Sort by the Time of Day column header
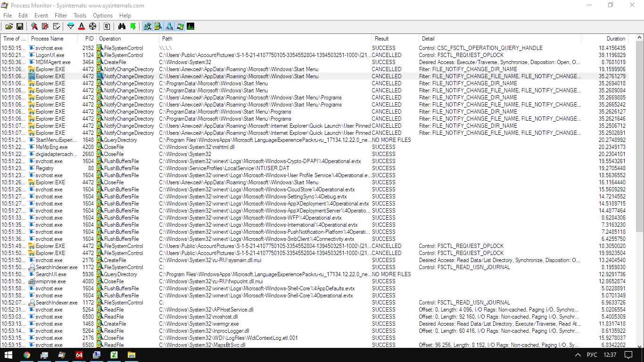The image size is (644, 362). click(14, 39)
